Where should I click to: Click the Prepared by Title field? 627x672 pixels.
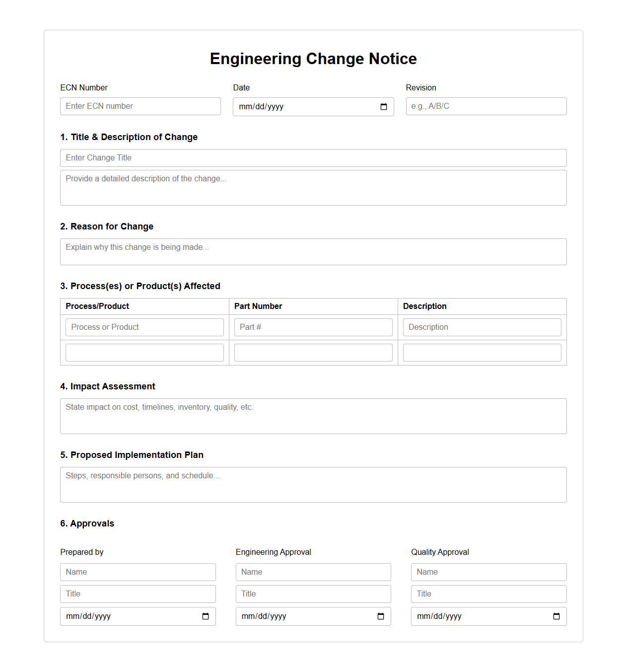click(138, 594)
